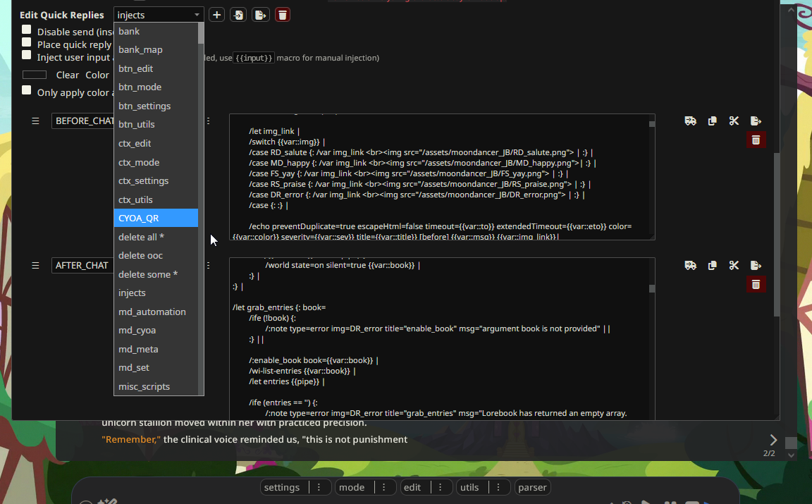Open the menu dots next to utils button

tap(498, 487)
